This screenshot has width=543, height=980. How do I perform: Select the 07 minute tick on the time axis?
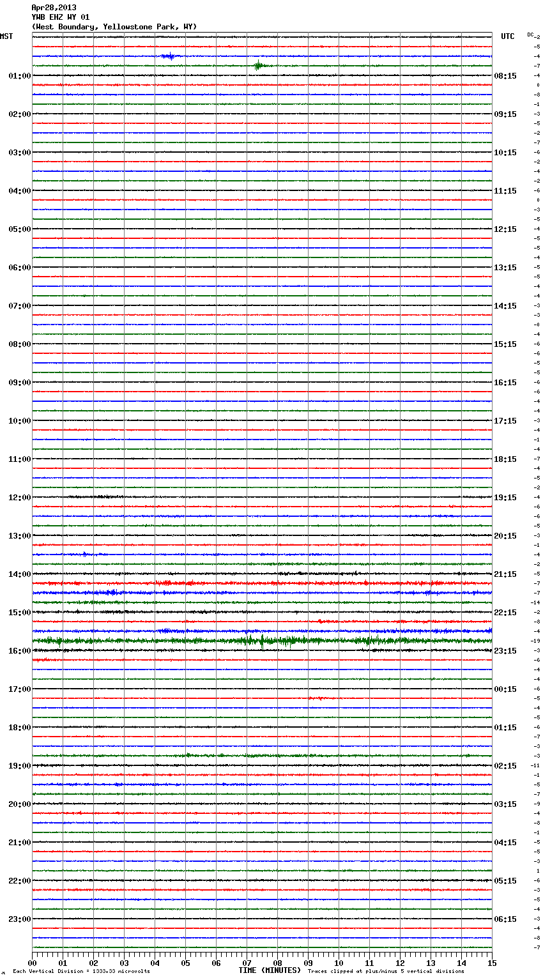[x=247, y=963]
